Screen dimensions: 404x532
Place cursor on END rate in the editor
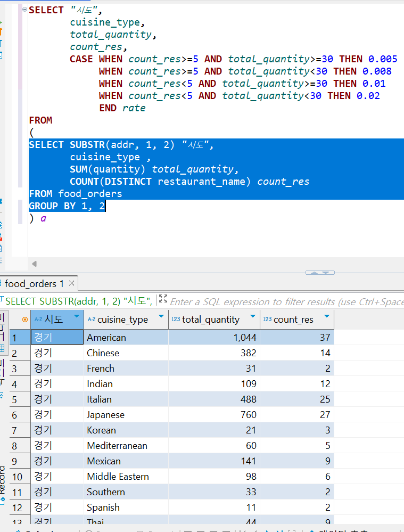[122, 108]
